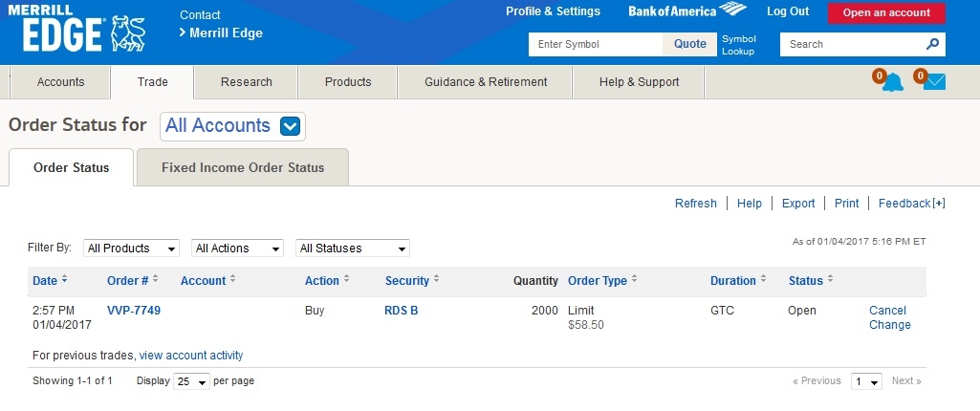Open the All Statuses filter dropdown

tap(352, 249)
